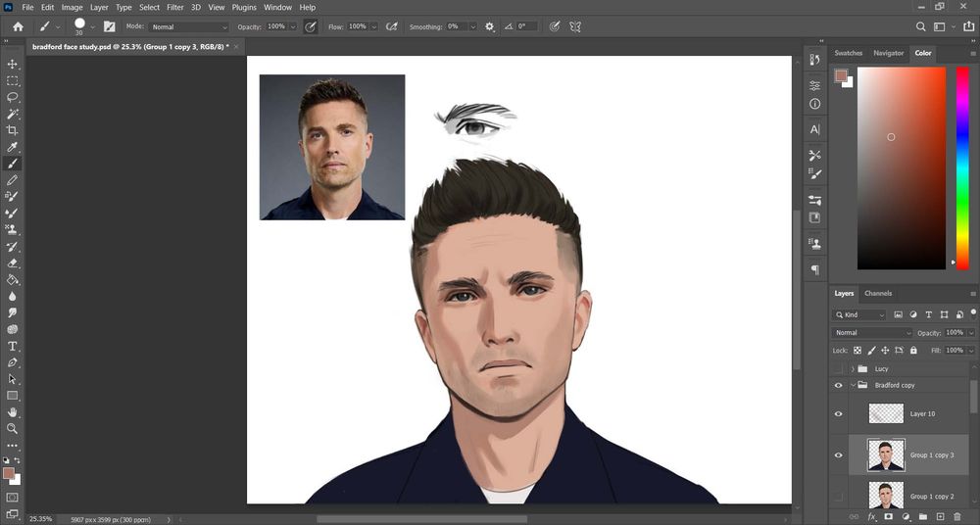980x525 pixels.
Task: Select the Horizontal Type tool
Action: click(13, 347)
